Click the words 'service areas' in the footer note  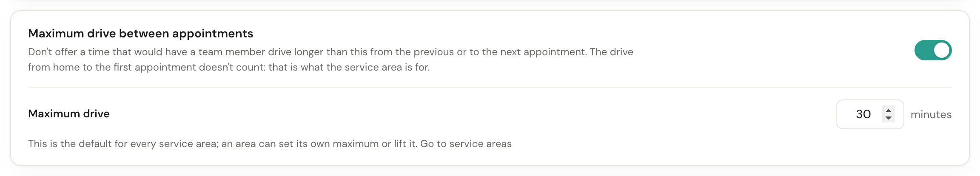coord(480,144)
